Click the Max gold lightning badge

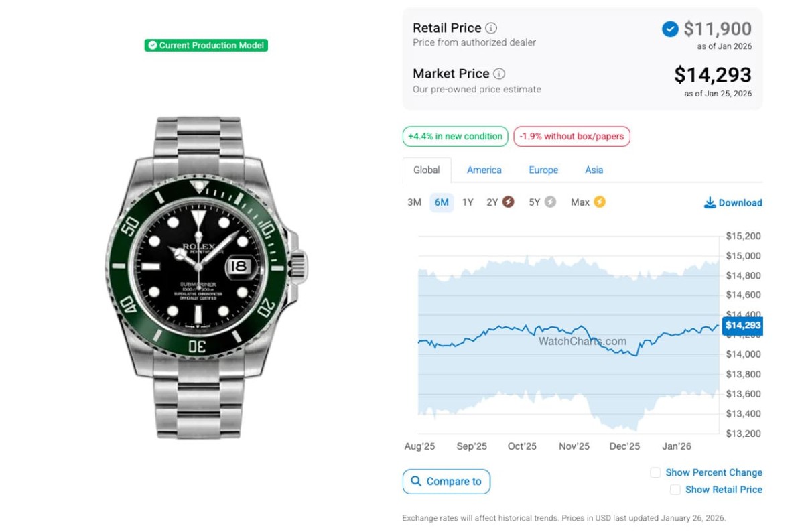[599, 202]
